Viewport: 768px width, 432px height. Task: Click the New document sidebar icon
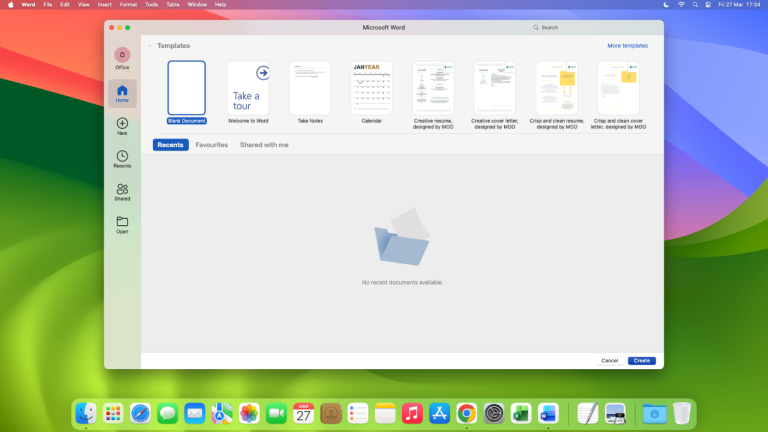coord(122,125)
